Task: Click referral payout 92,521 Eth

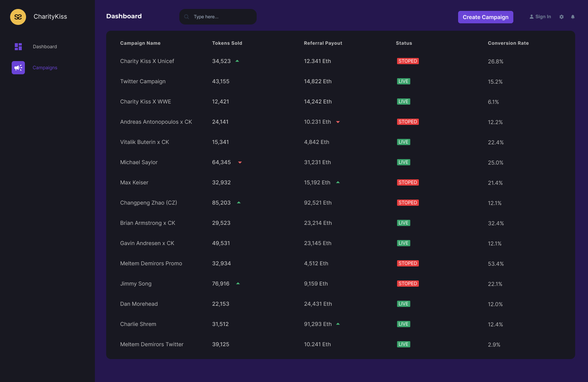Action: coord(318,203)
